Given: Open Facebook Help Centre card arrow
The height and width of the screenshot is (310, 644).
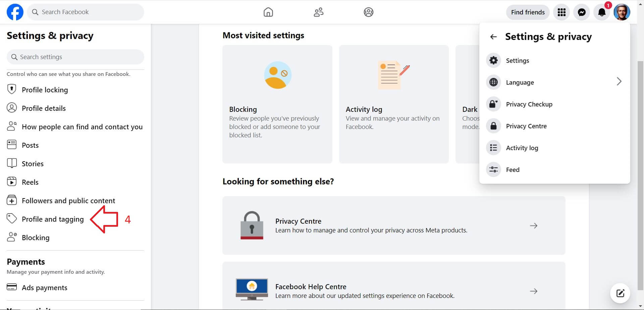Looking at the screenshot, I should [533, 291].
